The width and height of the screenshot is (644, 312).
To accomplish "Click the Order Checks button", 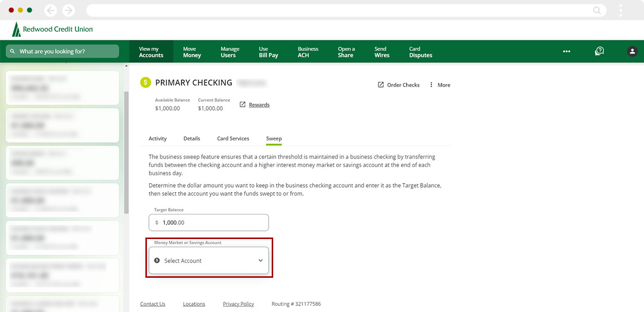I will coord(398,85).
